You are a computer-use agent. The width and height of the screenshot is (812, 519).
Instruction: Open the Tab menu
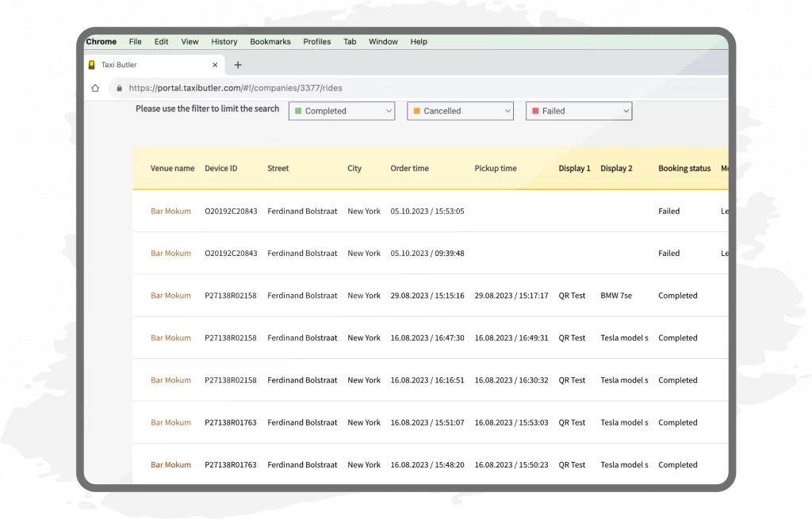pos(350,41)
